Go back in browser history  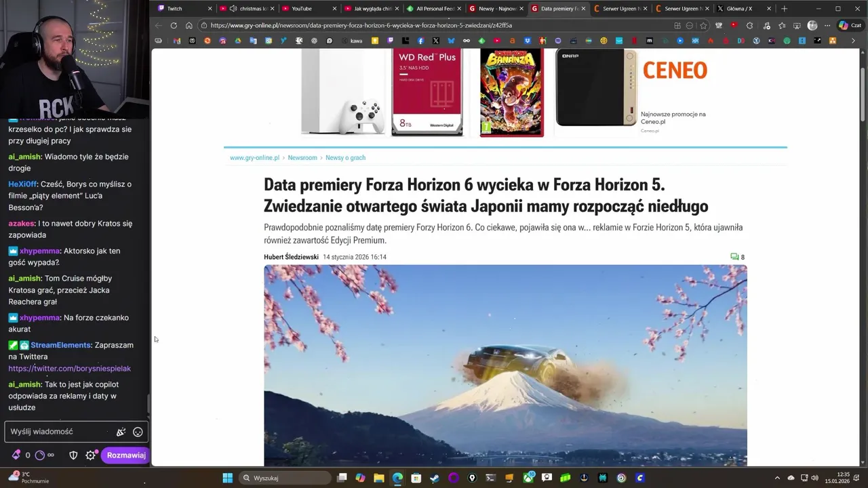[x=159, y=25]
